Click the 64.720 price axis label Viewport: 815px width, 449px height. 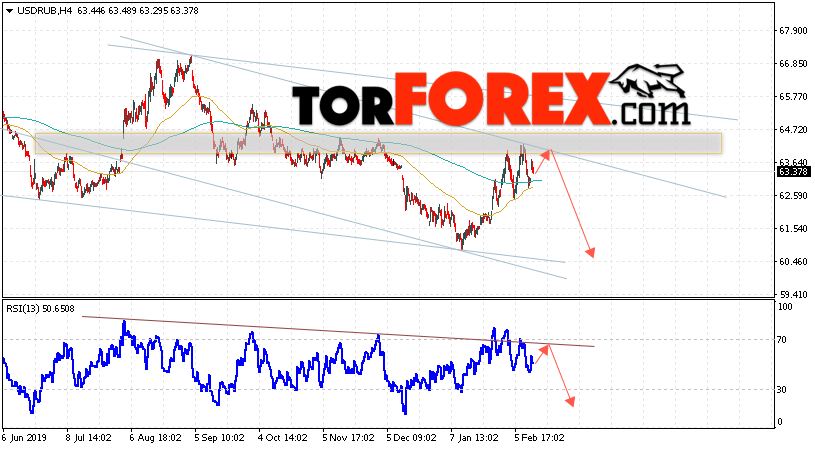(793, 129)
